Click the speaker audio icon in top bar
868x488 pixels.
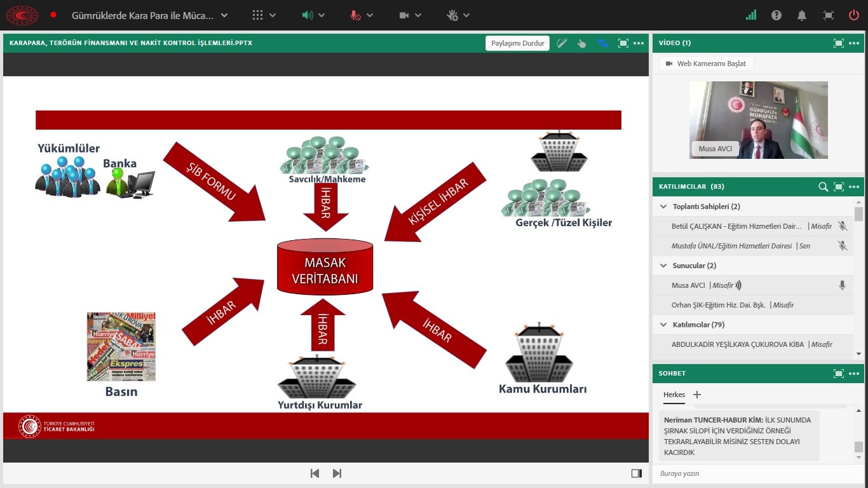coord(308,15)
